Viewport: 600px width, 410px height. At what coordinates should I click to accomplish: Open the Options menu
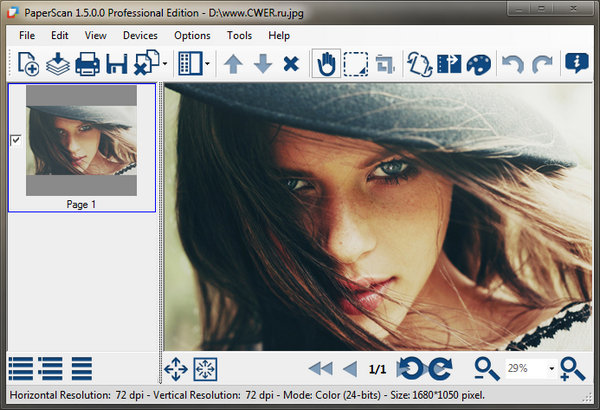(192, 36)
